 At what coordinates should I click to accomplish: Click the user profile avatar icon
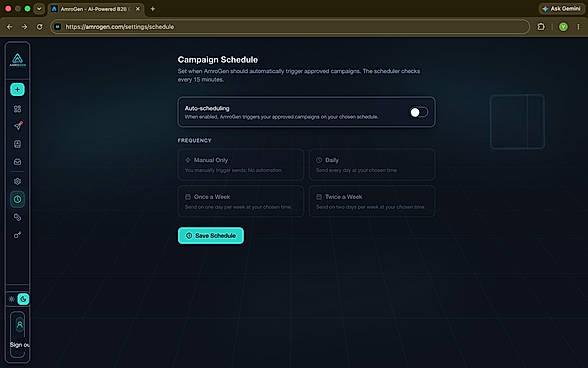point(20,325)
